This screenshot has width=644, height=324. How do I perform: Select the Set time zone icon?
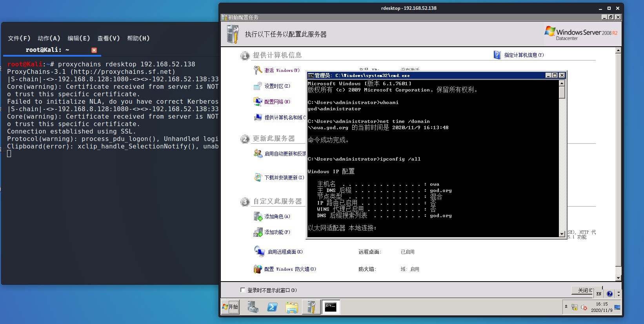(258, 86)
